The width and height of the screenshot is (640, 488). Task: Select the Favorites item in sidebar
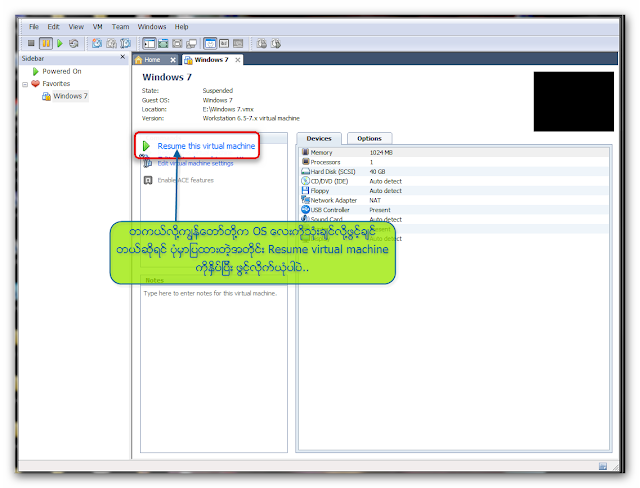[56, 84]
